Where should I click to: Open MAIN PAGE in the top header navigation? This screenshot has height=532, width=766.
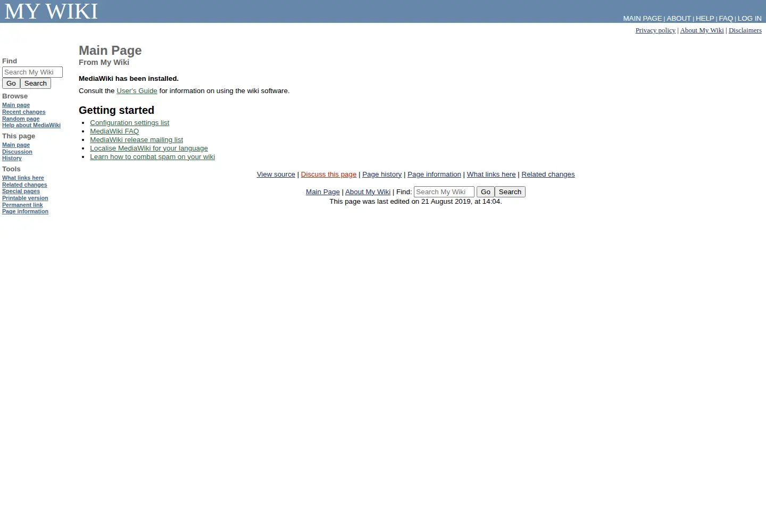[643, 18]
